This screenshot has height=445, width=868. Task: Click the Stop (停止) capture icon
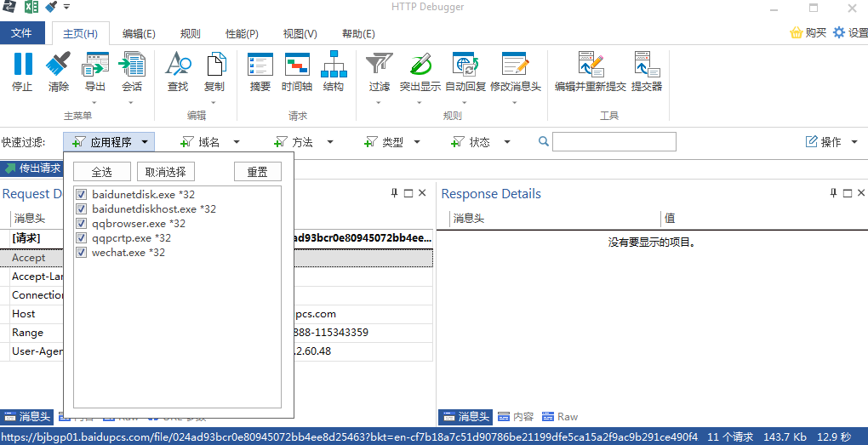23,64
